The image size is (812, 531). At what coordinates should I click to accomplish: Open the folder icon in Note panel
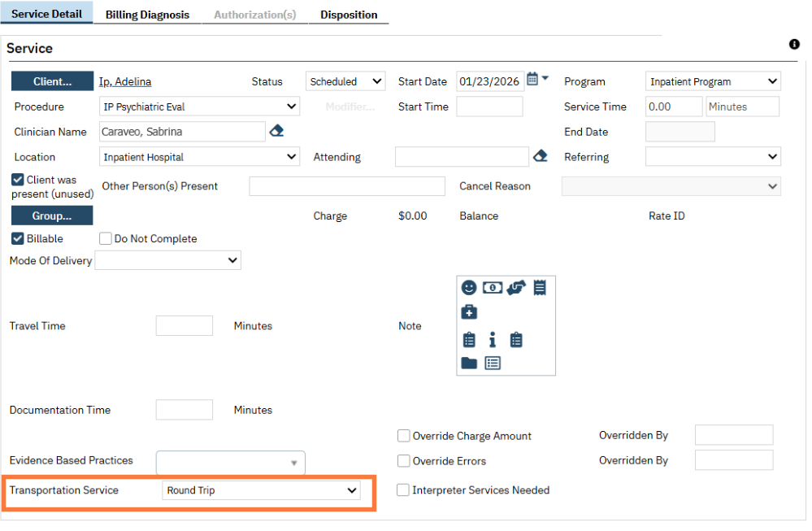click(x=469, y=363)
